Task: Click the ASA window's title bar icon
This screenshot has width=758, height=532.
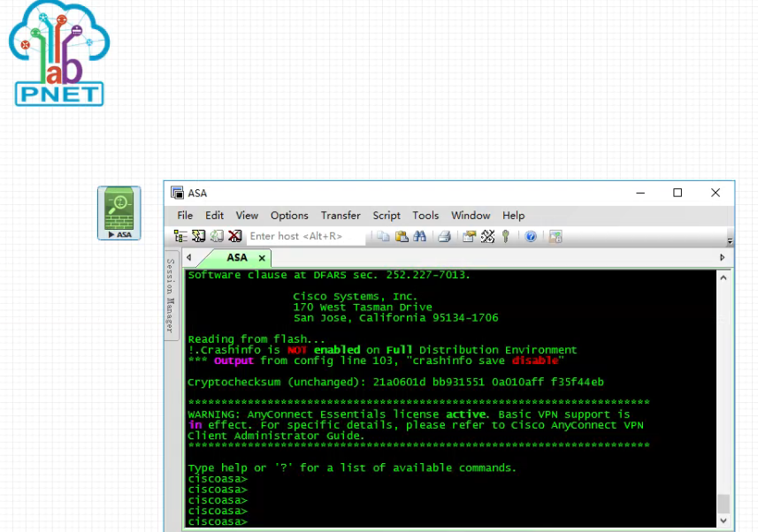Action: (x=178, y=193)
